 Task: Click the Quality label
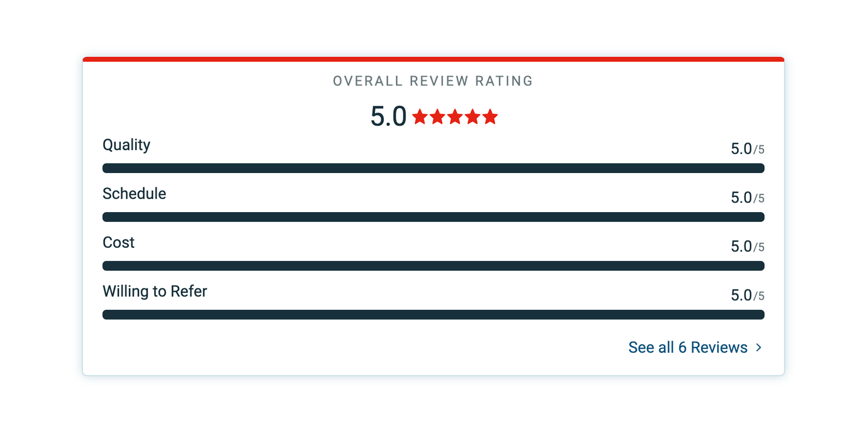click(x=126, y=145)
